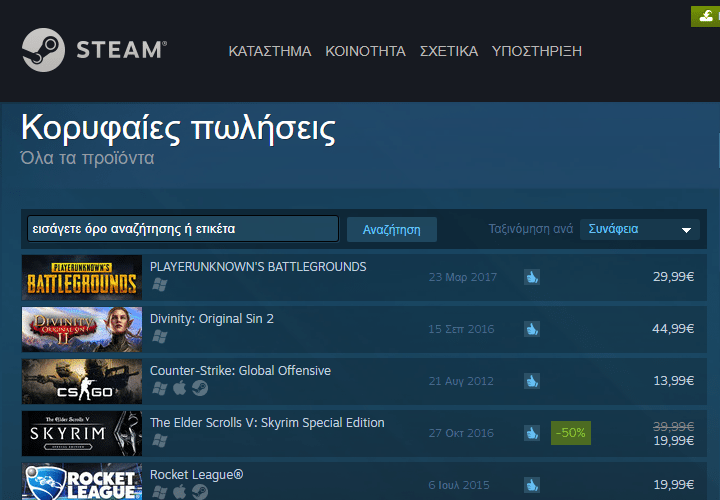Click Windows icon under Counter-Strike: Global Offensive
This screenshot has height=500, width=720.
click(x=159, y=388)
